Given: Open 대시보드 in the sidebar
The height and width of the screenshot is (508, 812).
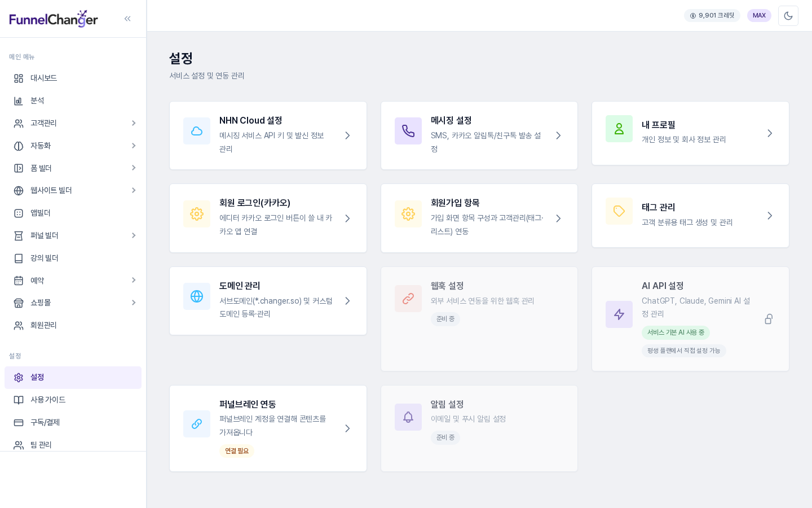Looking at the screenshot, I should 73,78.
